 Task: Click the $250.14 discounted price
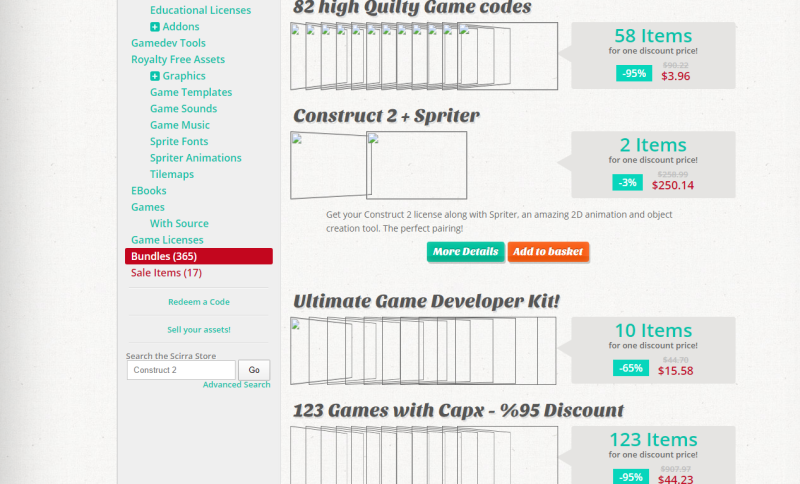(x=673, y=186)
